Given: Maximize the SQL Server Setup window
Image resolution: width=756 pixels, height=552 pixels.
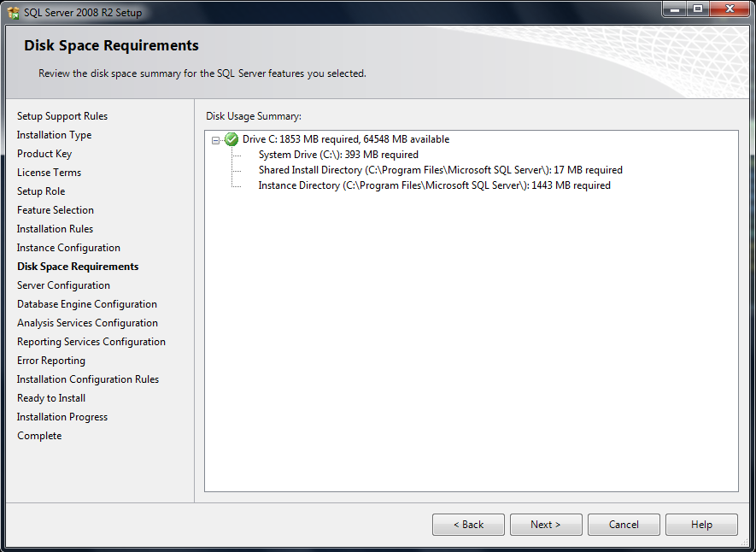Looking at the screenshot, I should click(x=698, y=9).
